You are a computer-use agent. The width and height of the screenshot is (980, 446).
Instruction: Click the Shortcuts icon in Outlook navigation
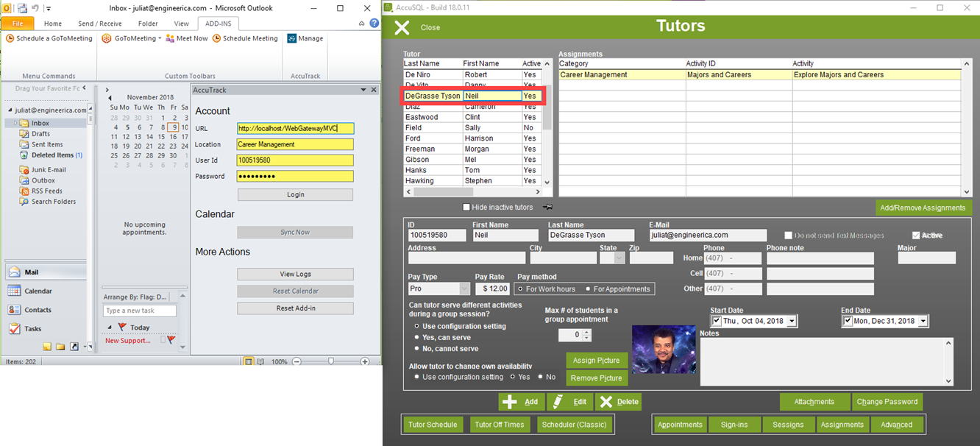74,347
